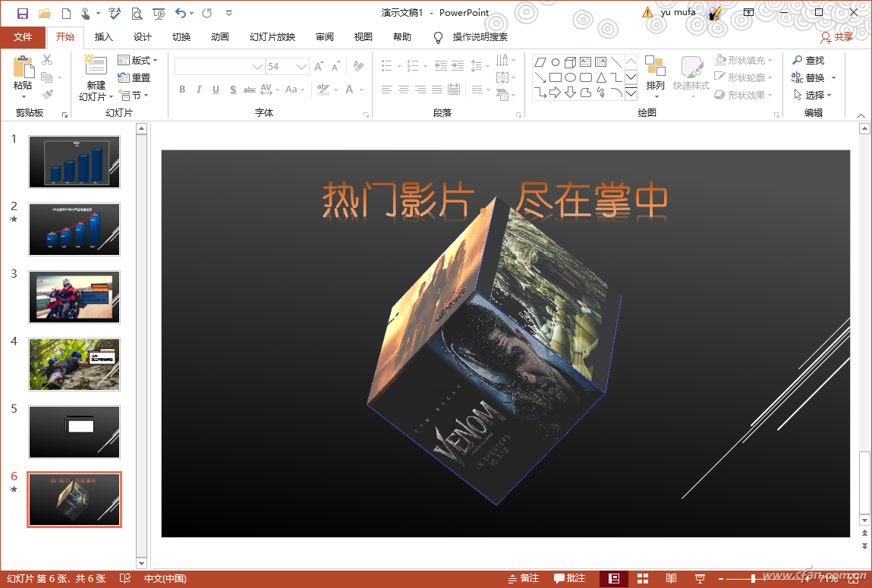Increase font size
872x588 pixels.
[320, 67]
